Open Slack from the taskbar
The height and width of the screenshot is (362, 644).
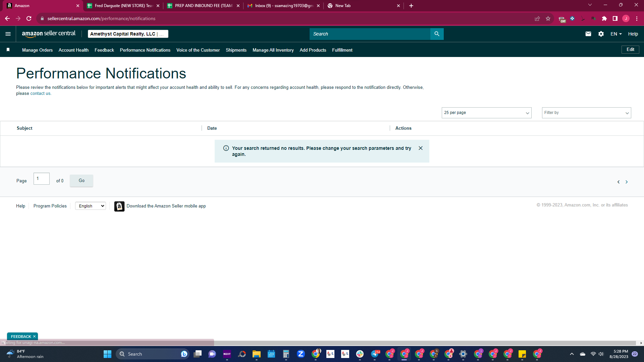[x=360, y=354]
